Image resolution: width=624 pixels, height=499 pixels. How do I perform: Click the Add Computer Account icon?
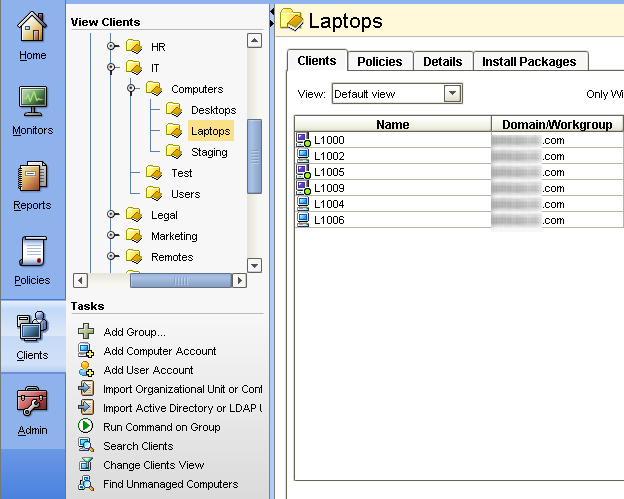coord(86,350)
